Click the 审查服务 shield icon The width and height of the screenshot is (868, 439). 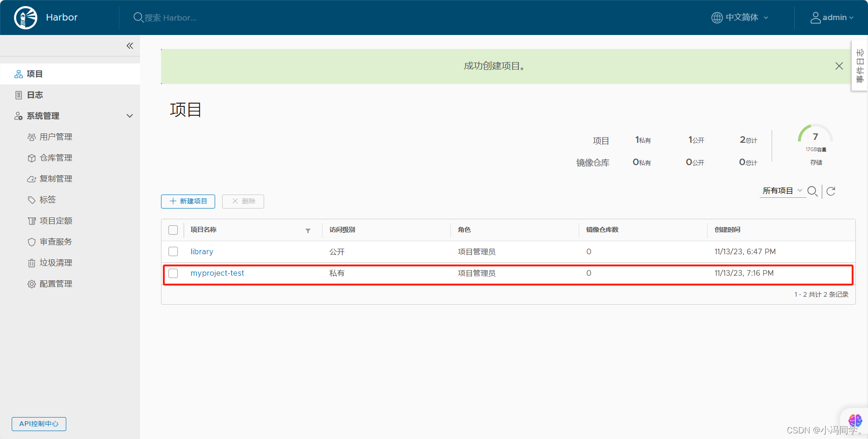[32, 242]
